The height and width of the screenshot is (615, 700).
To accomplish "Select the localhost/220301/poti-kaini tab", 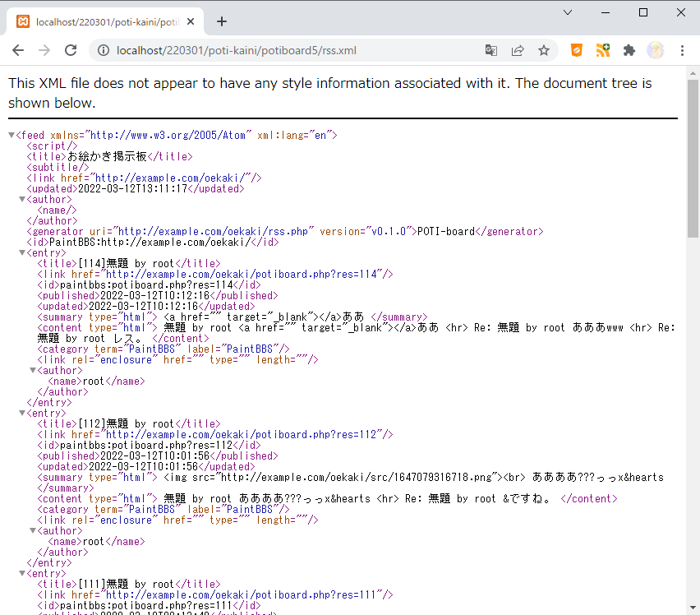I will pyautogui.click(x=105, y=21).
